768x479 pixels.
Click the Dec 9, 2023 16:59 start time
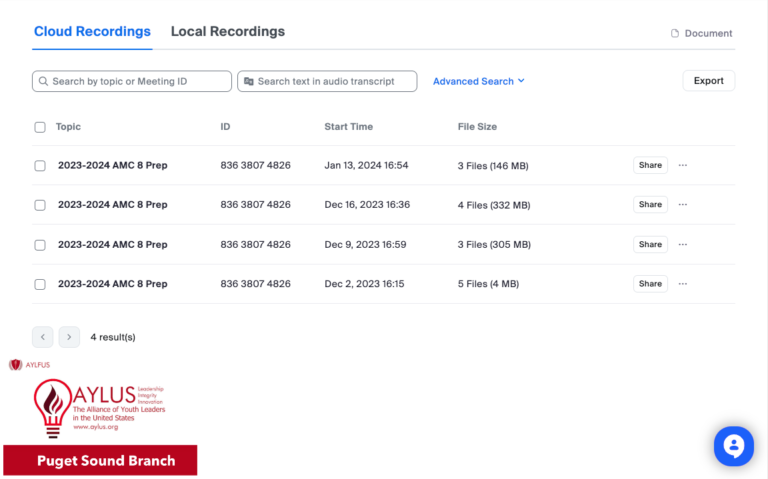click(x=365, y=244)
